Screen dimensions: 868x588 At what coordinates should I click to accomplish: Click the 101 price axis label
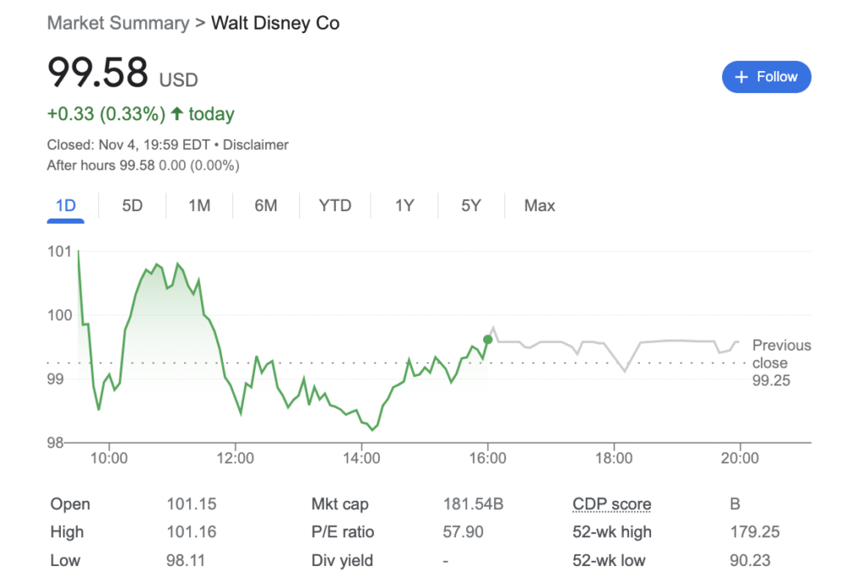60,252
